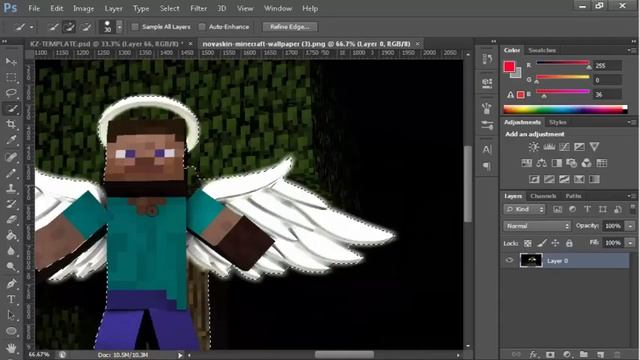Viewport: 640px width, 360px height.
Task: Open the Color panel flyout menu
Action: click(x=631, y=50)
